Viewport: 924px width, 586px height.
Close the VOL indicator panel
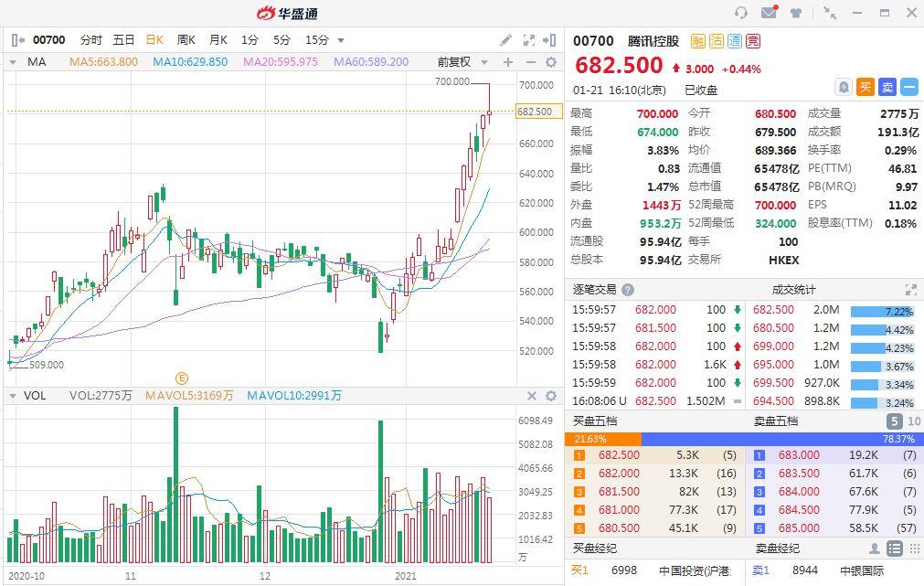532,396
